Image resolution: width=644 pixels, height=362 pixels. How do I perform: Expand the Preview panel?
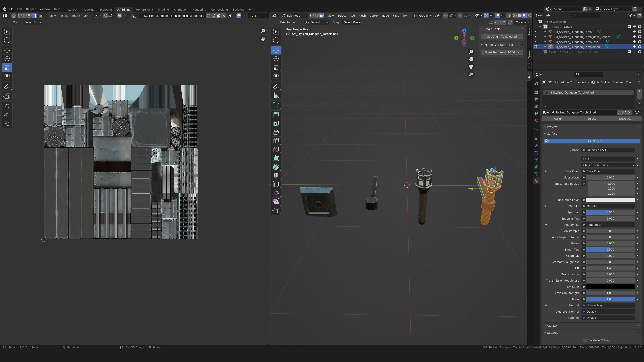552,127
